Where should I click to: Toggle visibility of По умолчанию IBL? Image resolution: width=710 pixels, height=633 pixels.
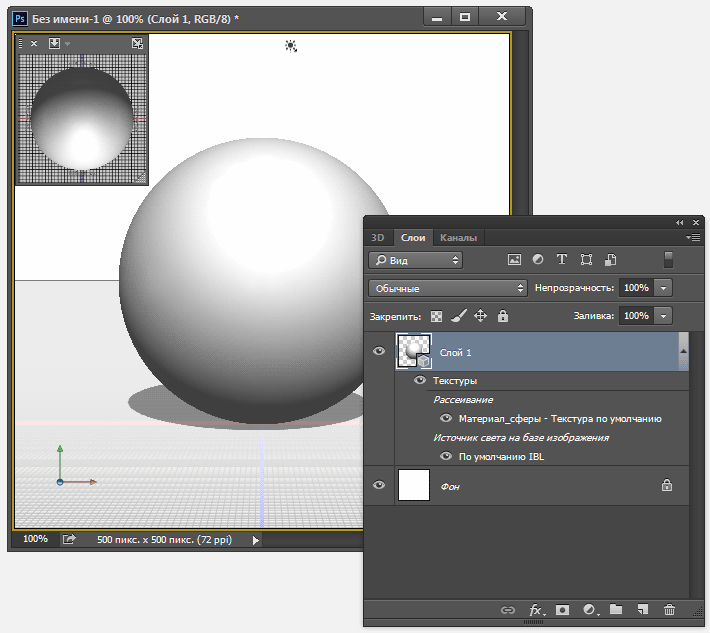tap(446, 456)
